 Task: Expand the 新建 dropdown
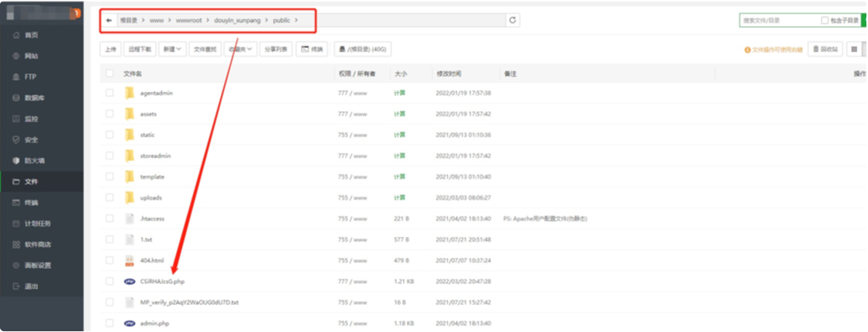(x=172, y=49)
